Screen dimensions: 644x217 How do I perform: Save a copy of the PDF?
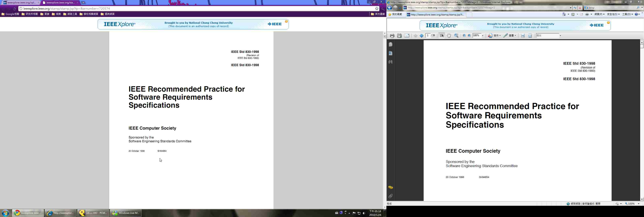point(399,36)
